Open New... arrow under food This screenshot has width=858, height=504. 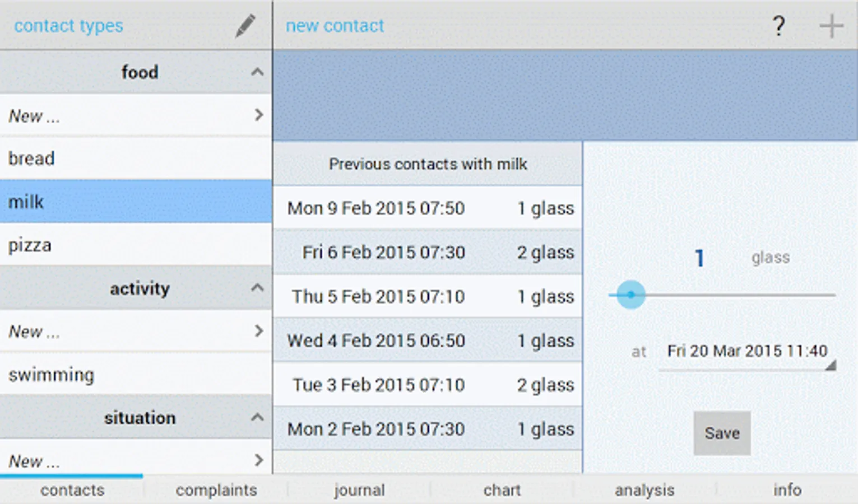point(258,115)
